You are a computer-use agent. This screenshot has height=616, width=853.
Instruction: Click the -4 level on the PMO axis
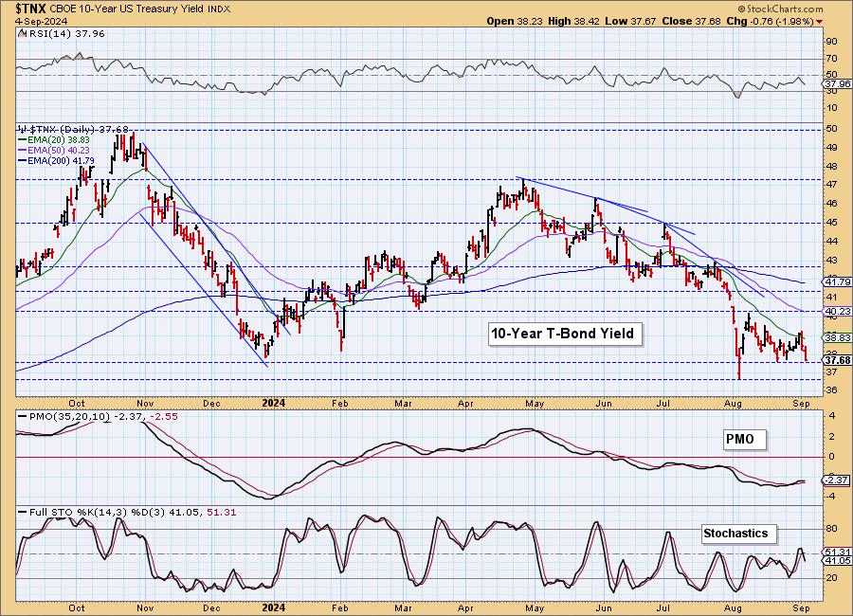click(x=830, y=497)
